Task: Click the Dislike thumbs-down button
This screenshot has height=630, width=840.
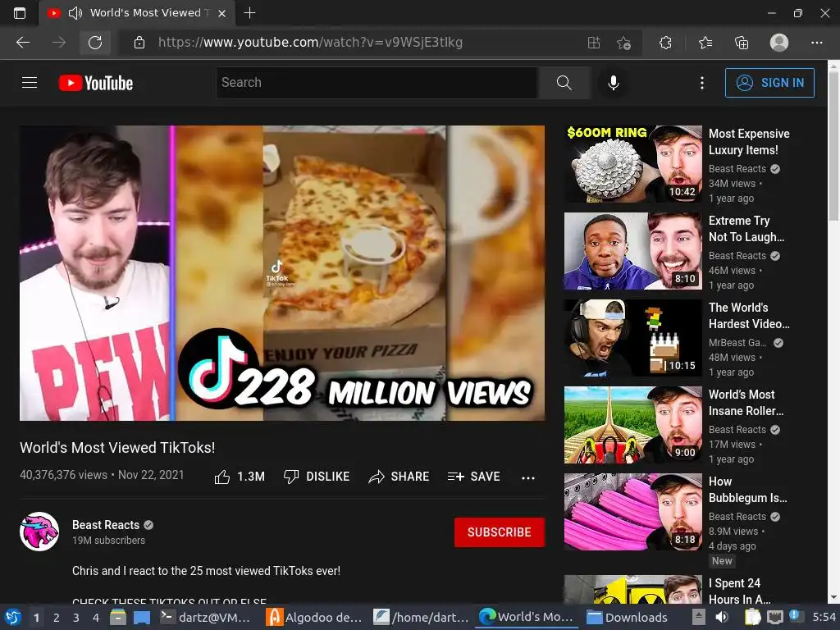Action: (x=317, y=477)
